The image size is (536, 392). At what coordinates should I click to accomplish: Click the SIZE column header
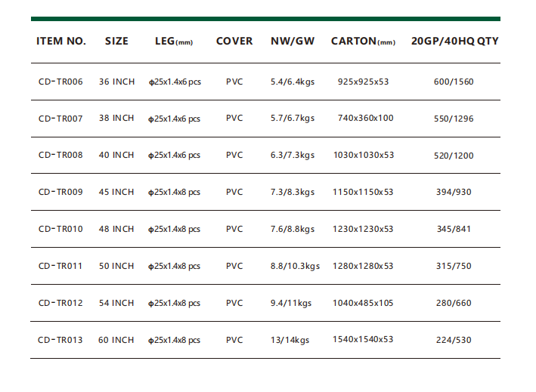coord(116,41)
